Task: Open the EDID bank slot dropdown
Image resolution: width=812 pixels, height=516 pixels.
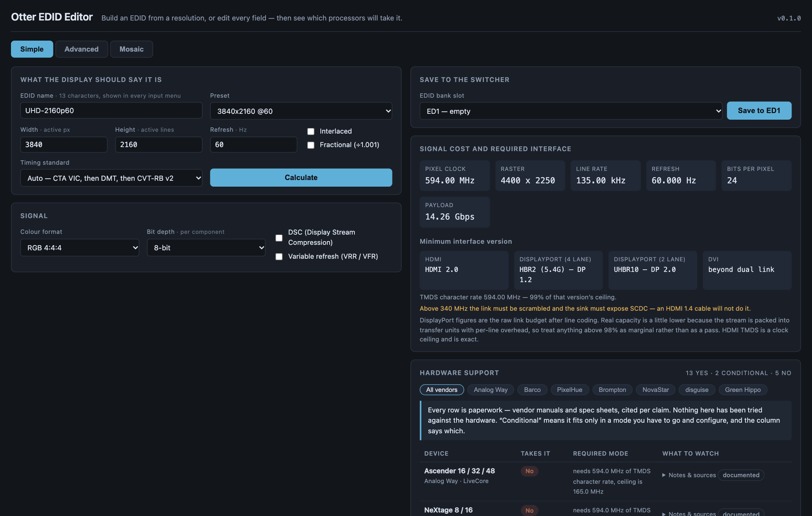Action: pyautogui.click(x=571, y=111)
